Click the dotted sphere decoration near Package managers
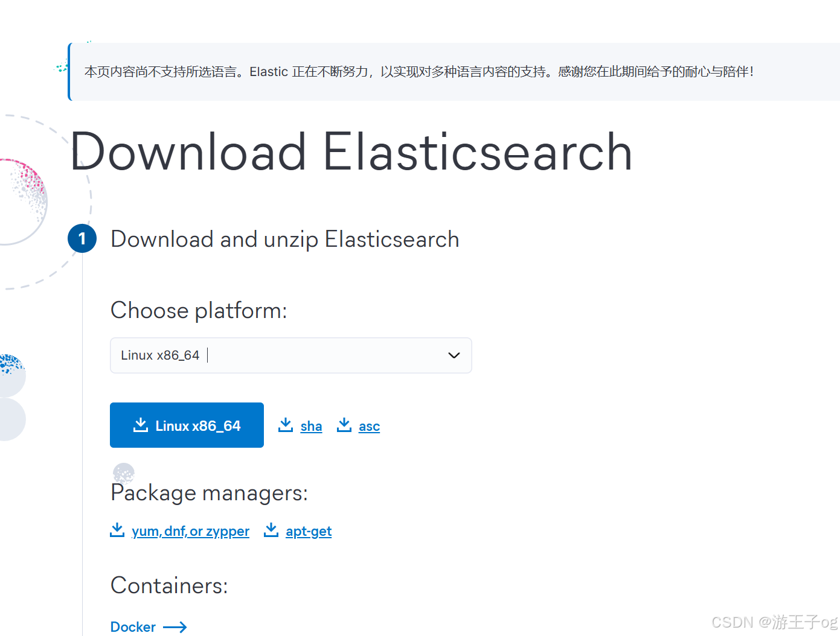This screenshot has height=636, width=840. coord(123,472)
